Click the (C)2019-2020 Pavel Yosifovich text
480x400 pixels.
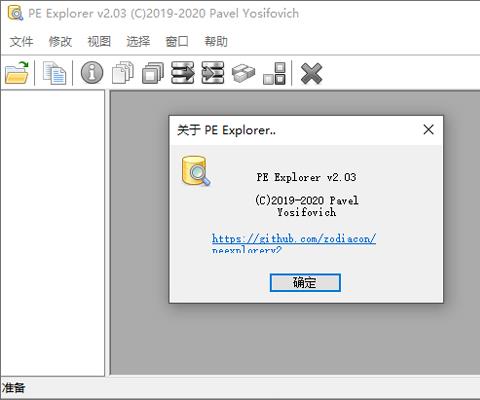point(306,206)
